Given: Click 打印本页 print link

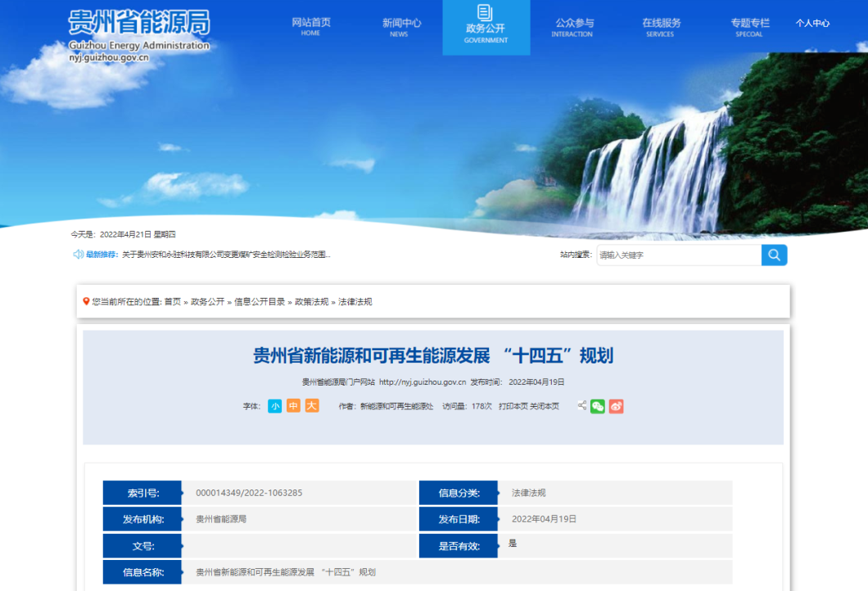Looking at the screenshot, I should pyautogui.click(x=513, y=406).
